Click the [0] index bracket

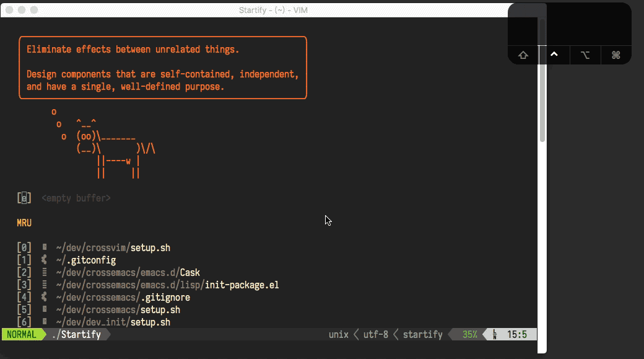pos(24,248)
